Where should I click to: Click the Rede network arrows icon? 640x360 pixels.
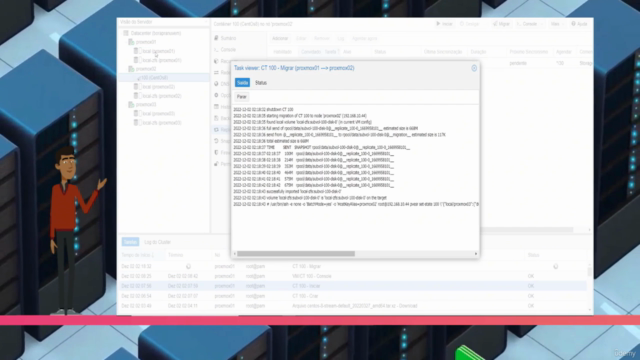pyautogui.click(x=216, y=73)
